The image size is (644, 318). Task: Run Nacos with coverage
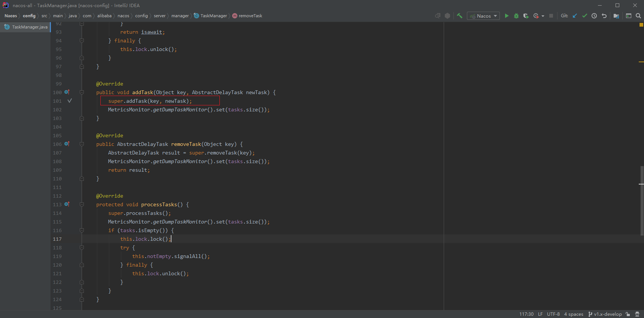coord(526,16)
